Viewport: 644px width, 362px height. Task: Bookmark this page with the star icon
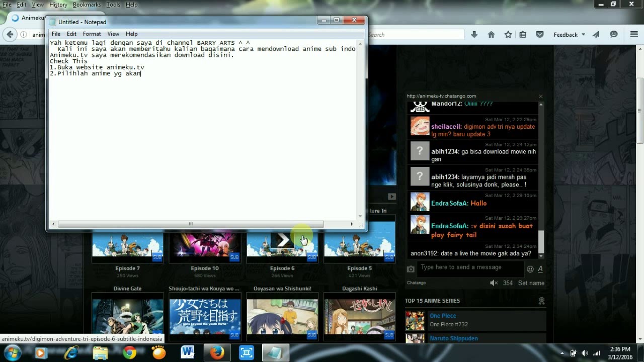pos(508,35)
